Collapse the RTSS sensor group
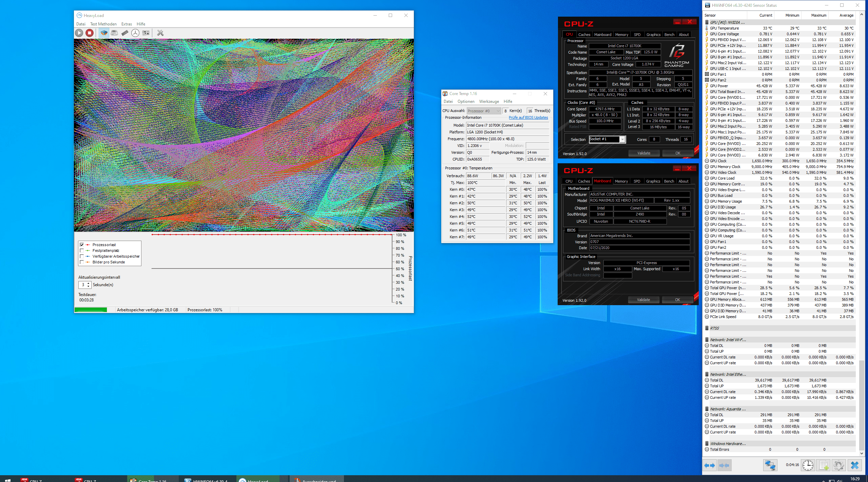Screen dimensions: 868x482 (707, 328)
